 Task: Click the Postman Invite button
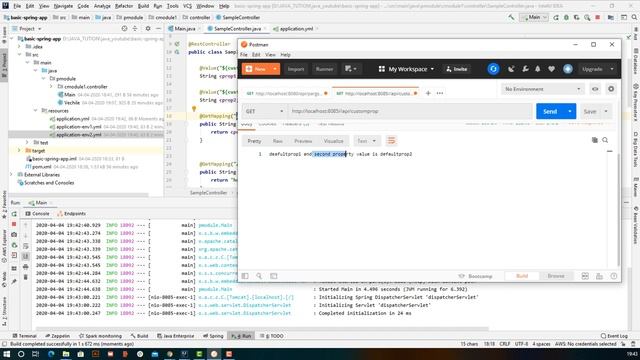pos(456,69)
